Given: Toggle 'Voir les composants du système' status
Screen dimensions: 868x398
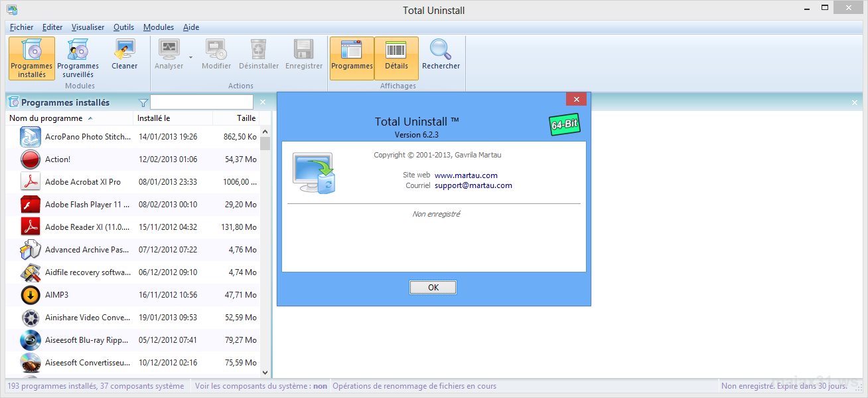Looking at the screenshot, I should [261, 386].
